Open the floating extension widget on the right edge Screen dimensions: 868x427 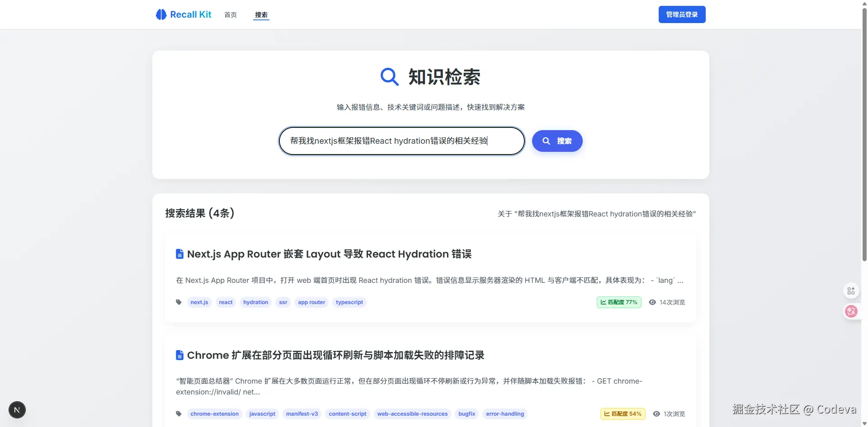coord(851,291)
